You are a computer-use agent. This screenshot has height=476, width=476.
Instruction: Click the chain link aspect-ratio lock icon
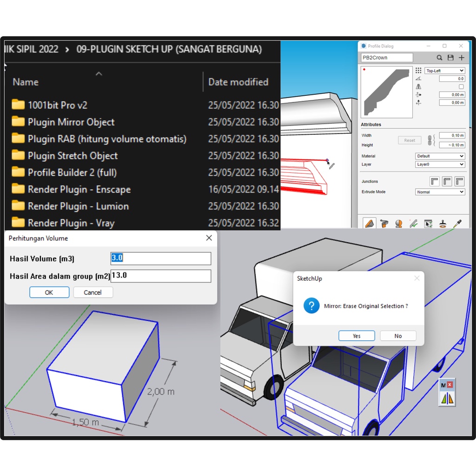click(430, 140)
